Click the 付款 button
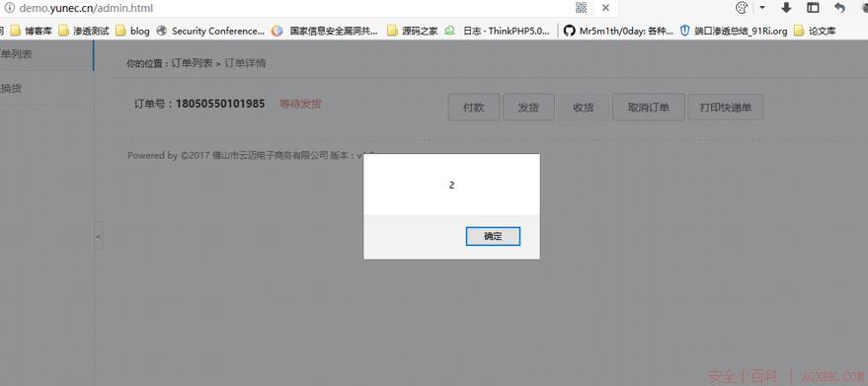The width and height of the screenshot is (868, 386). (x=473, y=108)
